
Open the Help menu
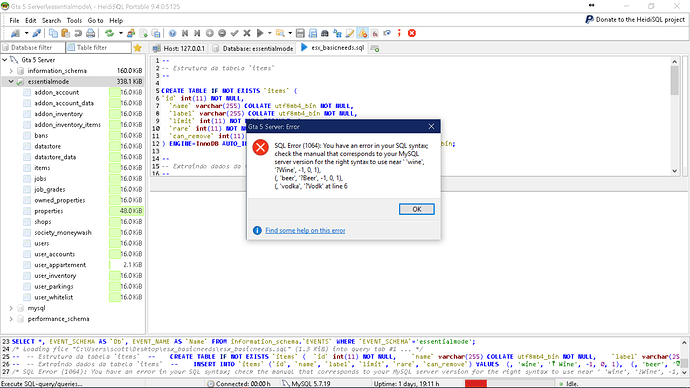pyautogui.click(x=116, y=20)
